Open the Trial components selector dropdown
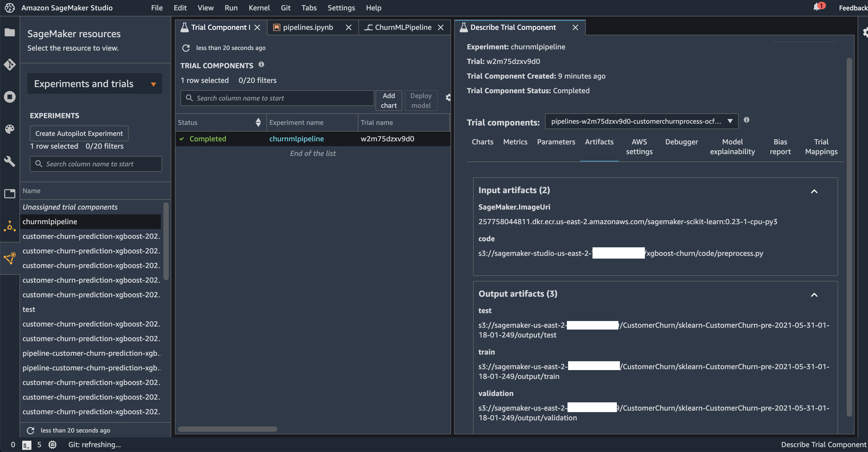The image size is (868, 452). (x=641, y=121)
